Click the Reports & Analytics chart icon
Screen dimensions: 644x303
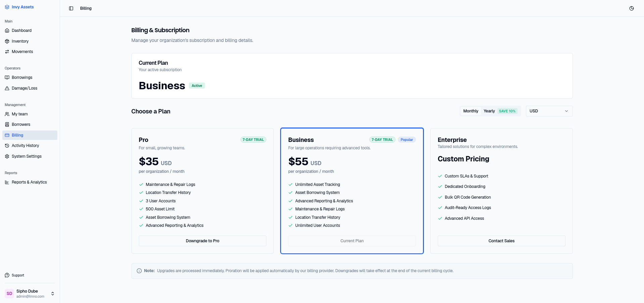tap(7, 182)
